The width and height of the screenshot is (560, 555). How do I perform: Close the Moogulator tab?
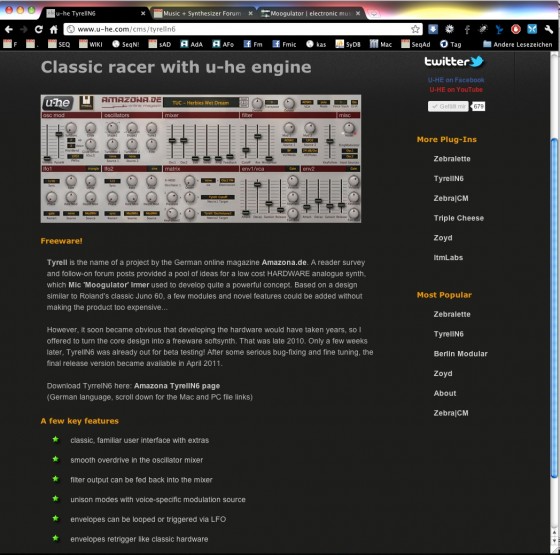358,14
